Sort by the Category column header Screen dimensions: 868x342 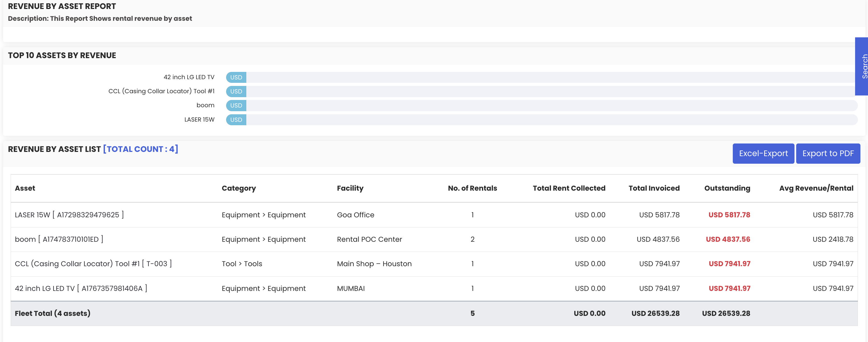pyautogui.click(x=238, y=188)
